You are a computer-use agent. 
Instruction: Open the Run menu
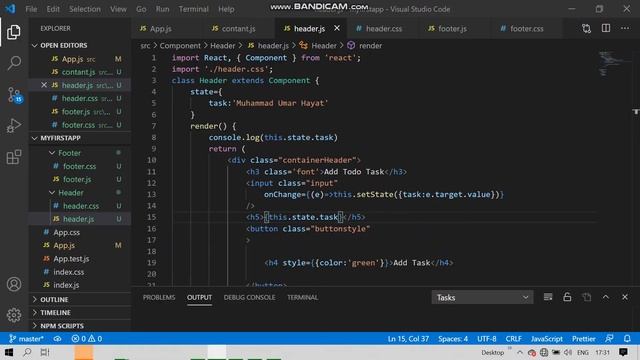162,9
